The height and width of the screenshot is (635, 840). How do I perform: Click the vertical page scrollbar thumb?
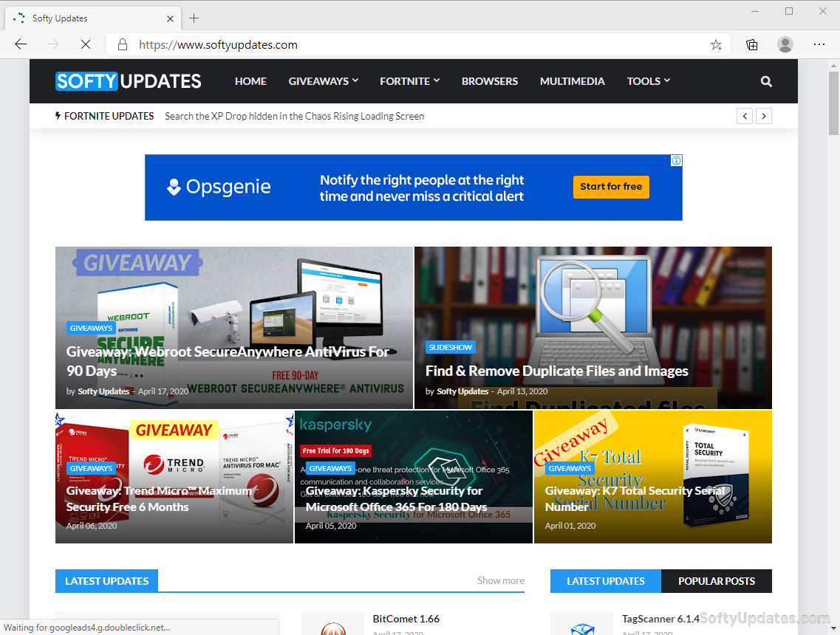tap(833, 103)
